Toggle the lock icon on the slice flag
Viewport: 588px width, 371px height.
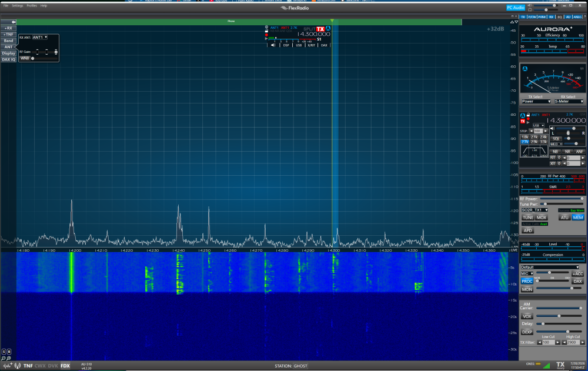[266, 31]
